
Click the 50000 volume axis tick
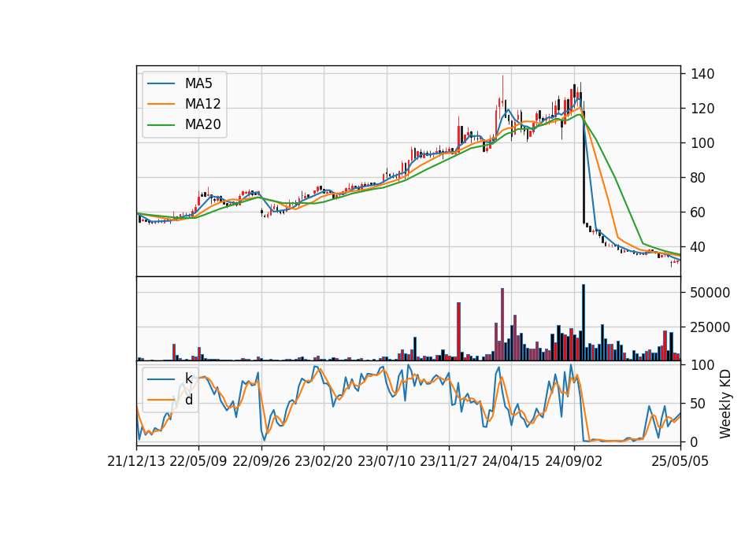coord(710,293)
